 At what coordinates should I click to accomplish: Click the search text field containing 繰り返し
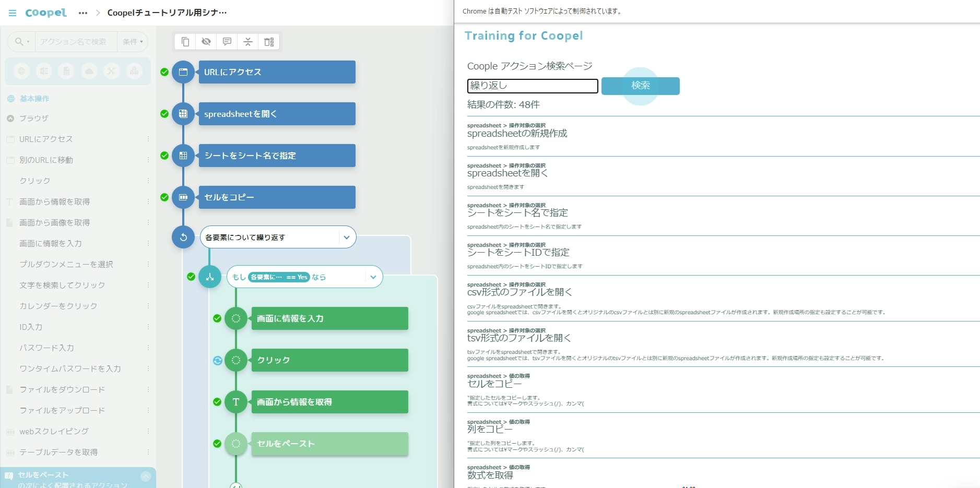(533, 86)
